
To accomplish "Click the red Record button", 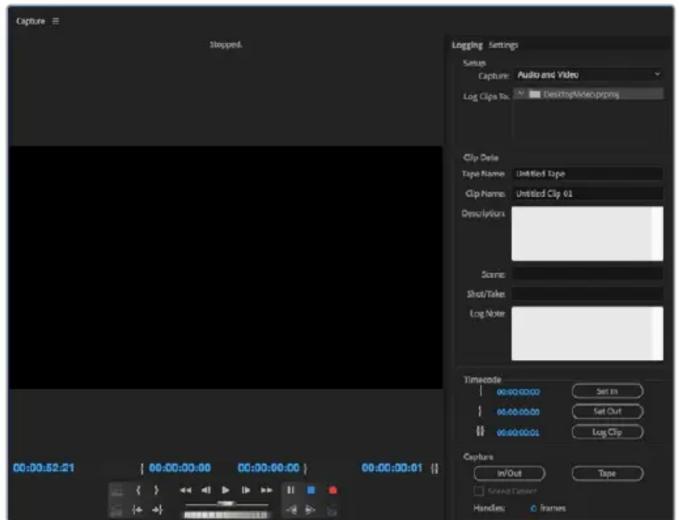I will click(333, 490).
